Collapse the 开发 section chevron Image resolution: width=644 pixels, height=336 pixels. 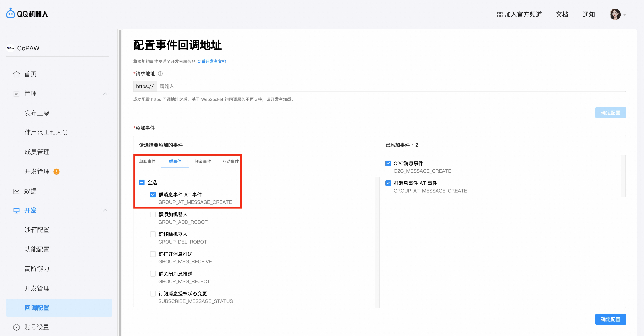pyautogui.click(x=105, y=210)
